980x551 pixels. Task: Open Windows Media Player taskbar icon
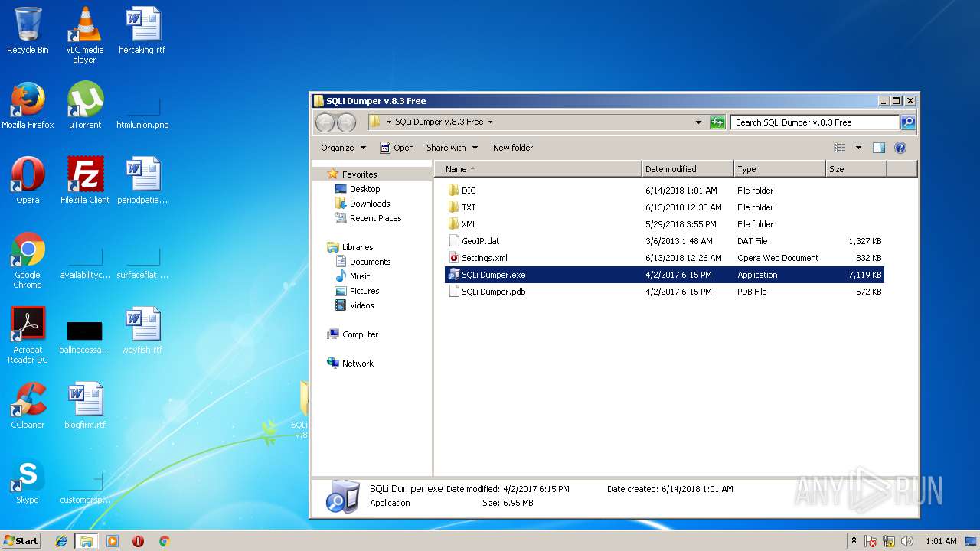point(113,541)
